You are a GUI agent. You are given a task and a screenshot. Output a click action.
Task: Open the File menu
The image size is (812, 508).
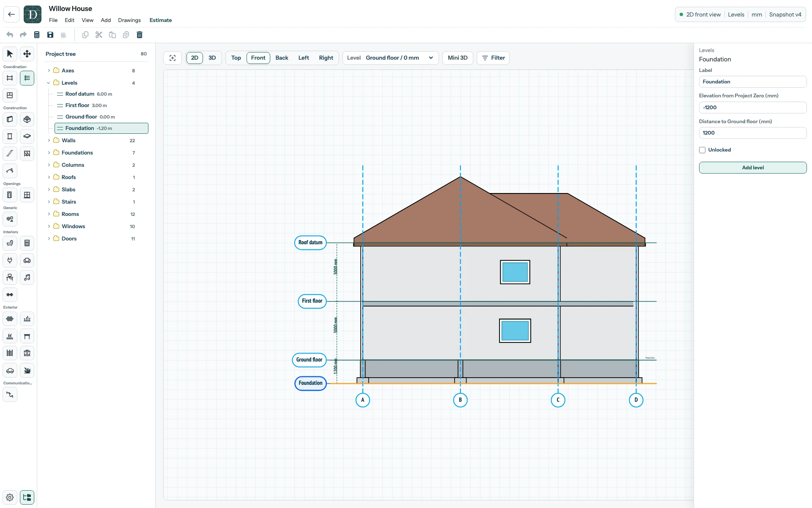53,20
